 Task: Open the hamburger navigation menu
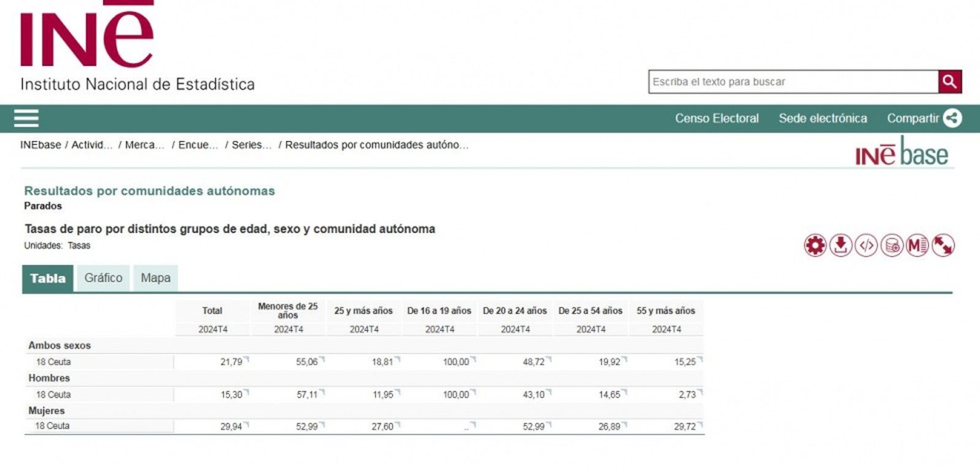(26, 118)
